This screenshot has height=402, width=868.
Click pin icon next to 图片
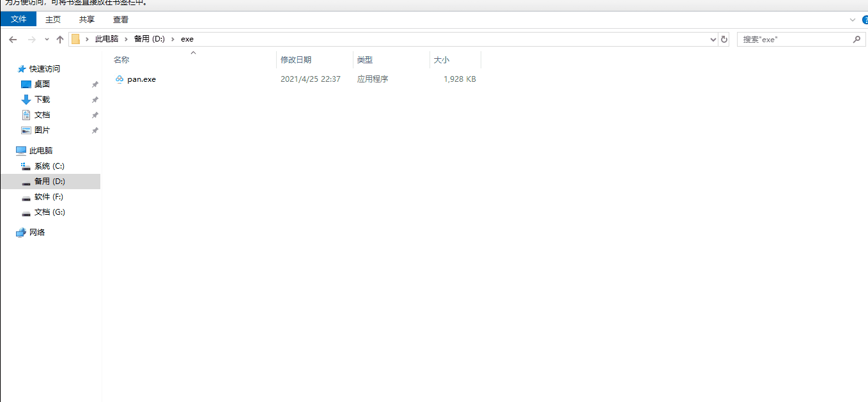(x=95, y=130)
